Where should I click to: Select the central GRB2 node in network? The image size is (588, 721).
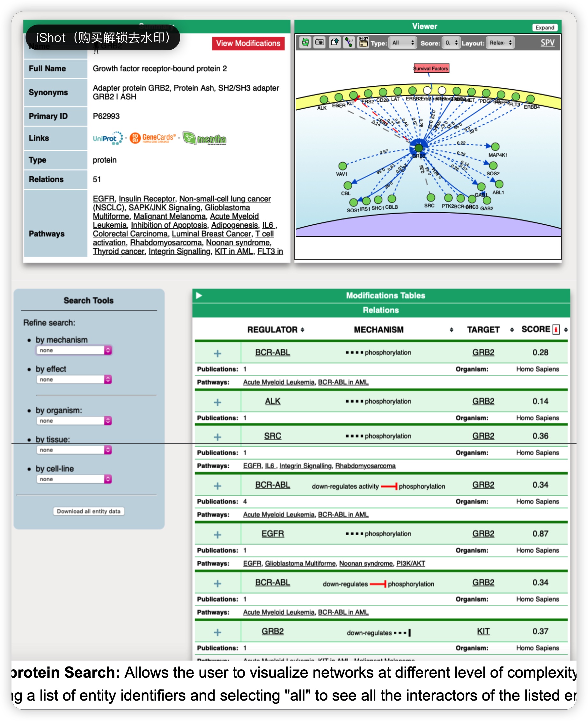419,148
